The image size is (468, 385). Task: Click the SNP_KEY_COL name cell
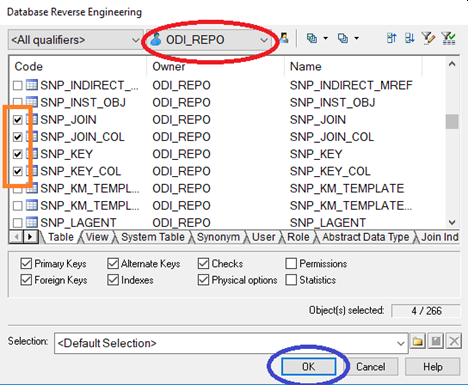[x=330, y=171]
